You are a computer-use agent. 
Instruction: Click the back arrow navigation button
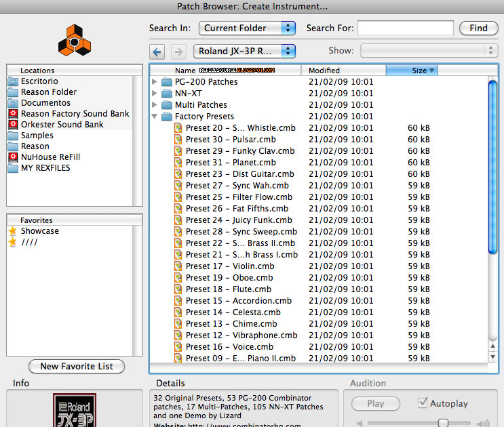(x=157, y=52)
